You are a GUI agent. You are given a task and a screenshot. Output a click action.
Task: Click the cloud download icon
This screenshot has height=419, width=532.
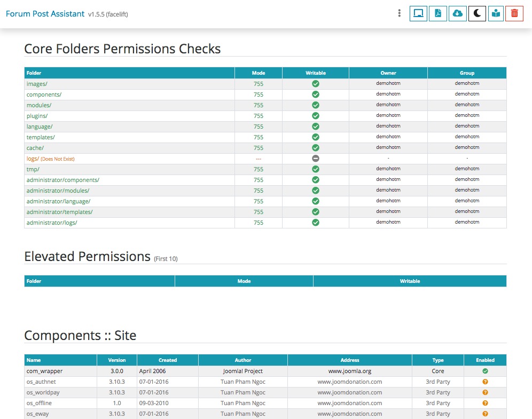coord(457,13)
